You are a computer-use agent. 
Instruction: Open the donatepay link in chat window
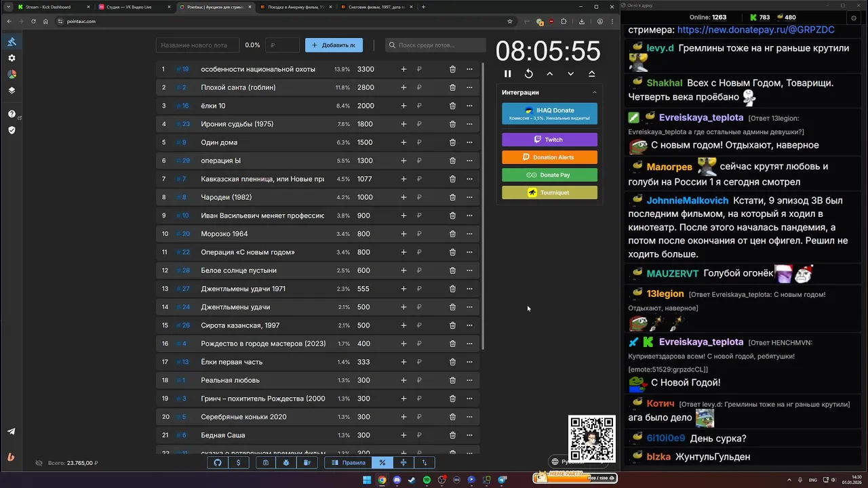755,30
